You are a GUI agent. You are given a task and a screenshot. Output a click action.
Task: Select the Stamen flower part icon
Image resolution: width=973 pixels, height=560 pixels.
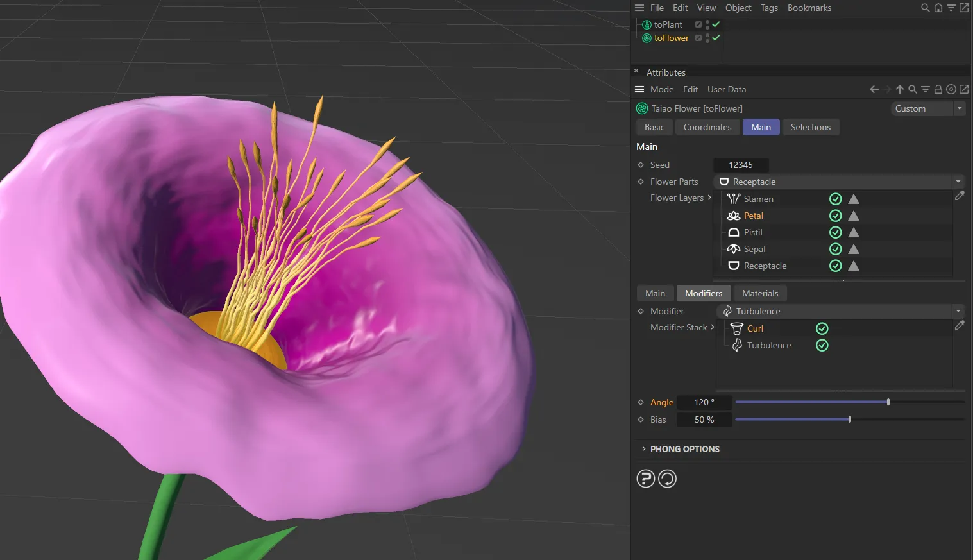(733, 199)
